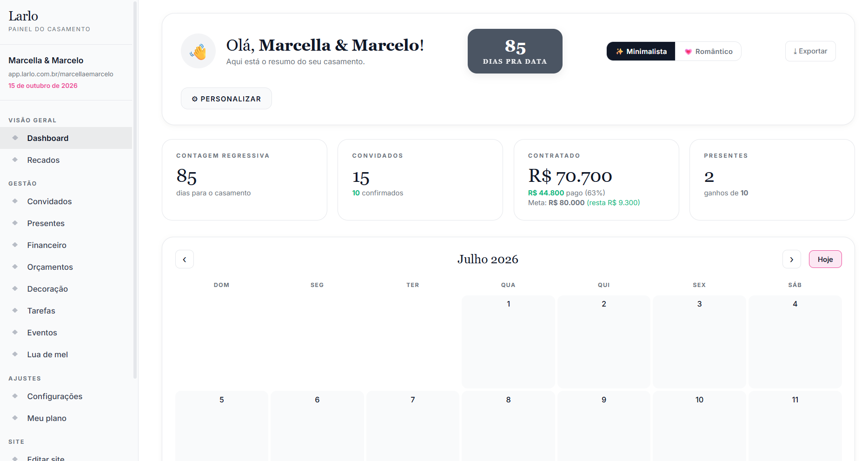The image size is (868, 461).
Task: Open the Lua de mel page
Action: click(x=66, y=354)
